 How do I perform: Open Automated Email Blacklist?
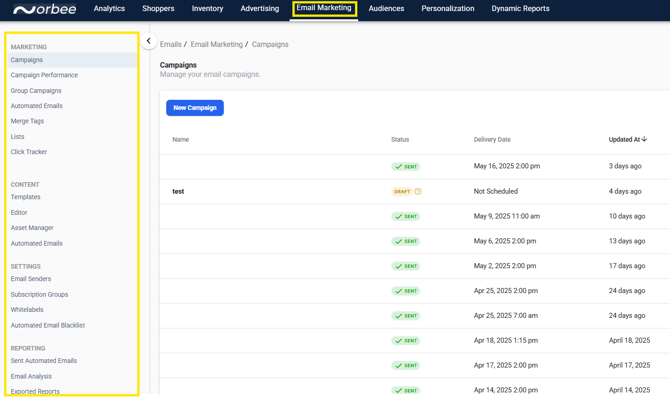tap(48, 325)
